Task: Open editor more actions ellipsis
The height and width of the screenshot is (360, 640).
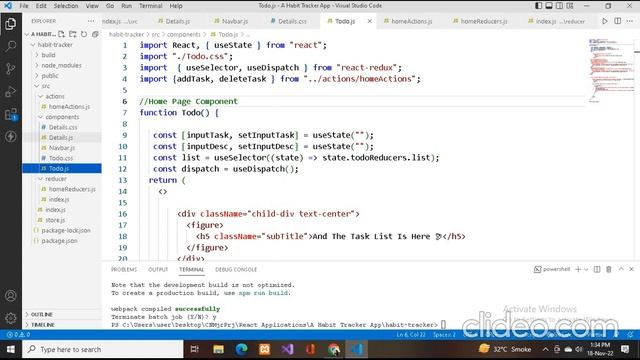Action: click(x=630, y=21)
